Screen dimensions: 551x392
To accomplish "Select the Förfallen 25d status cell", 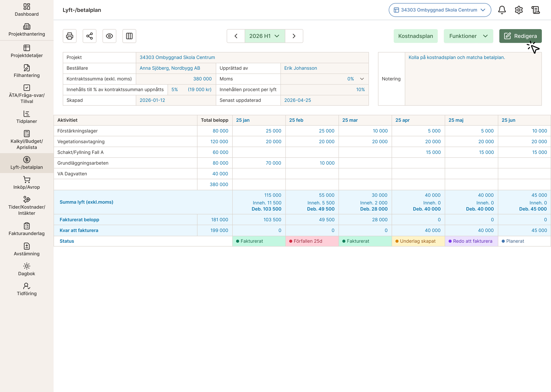I will pos(312,241).
